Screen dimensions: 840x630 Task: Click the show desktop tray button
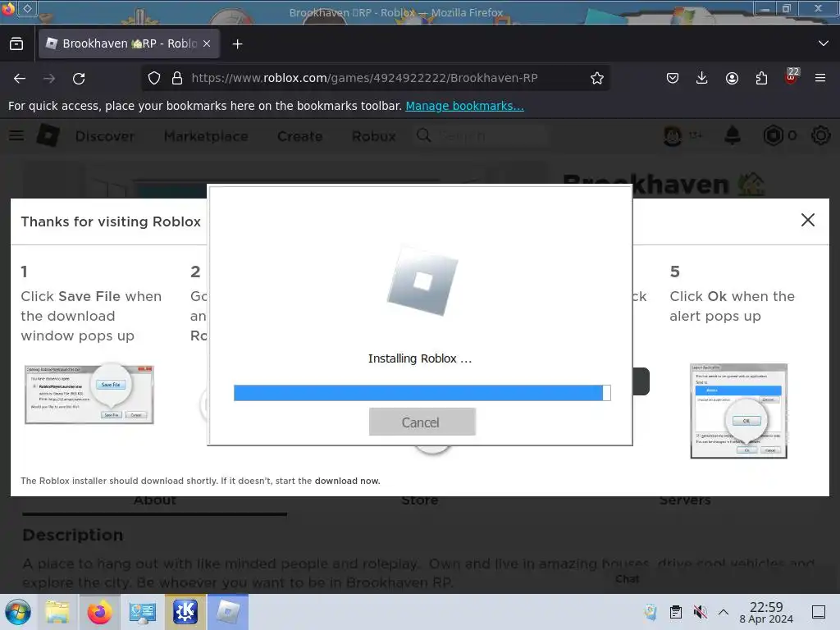pos(819,612)
